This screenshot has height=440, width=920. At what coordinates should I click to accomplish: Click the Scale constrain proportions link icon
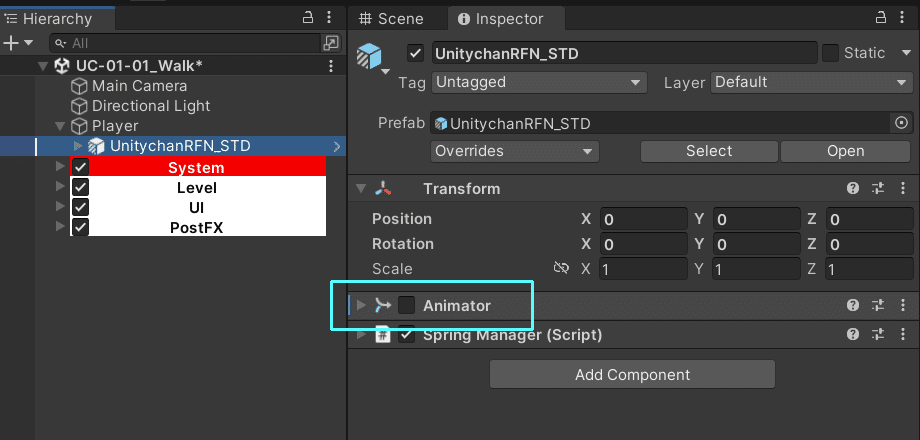562,268
